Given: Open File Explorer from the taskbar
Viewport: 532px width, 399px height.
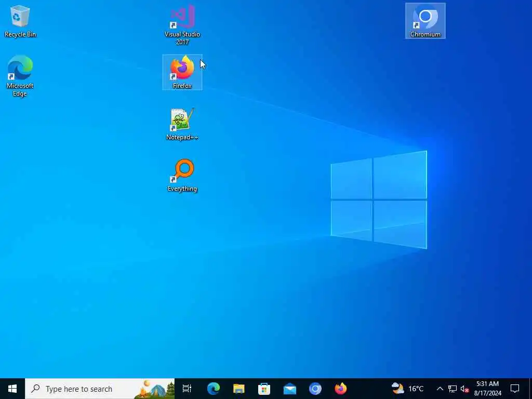Looking at the screenshot, I should pyautogui.click(x=239, y=389).
